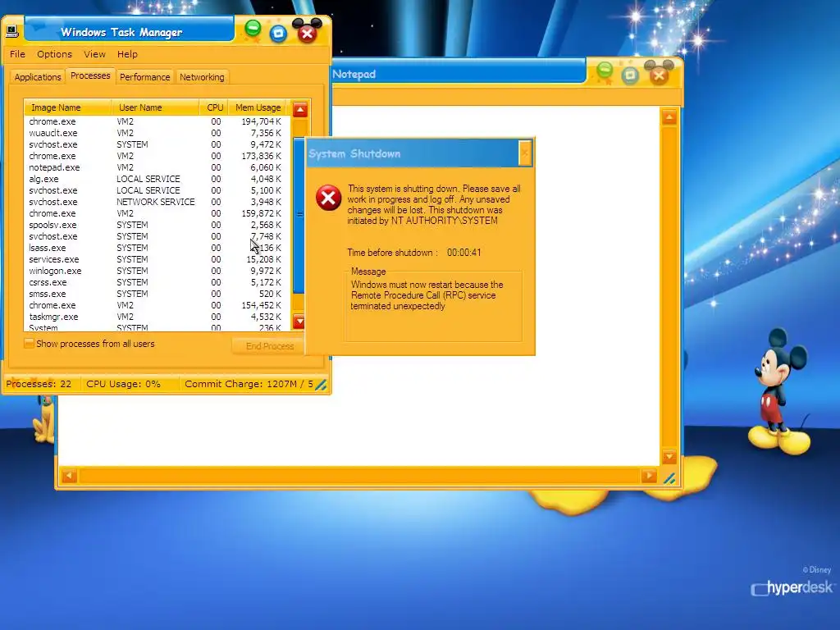This screenshot has height=630, width=840.
Task: Select the chrome.exe row using 173,836 K
Action: click(x=157, y=156)
